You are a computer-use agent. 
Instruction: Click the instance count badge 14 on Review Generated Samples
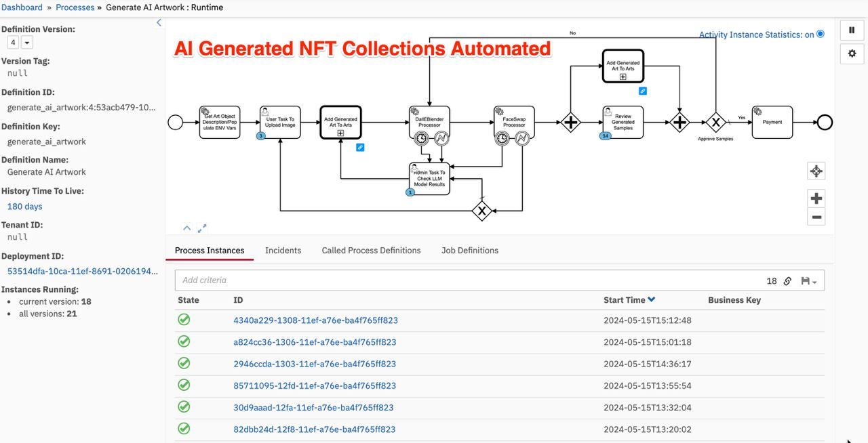(x=606, y=136)
